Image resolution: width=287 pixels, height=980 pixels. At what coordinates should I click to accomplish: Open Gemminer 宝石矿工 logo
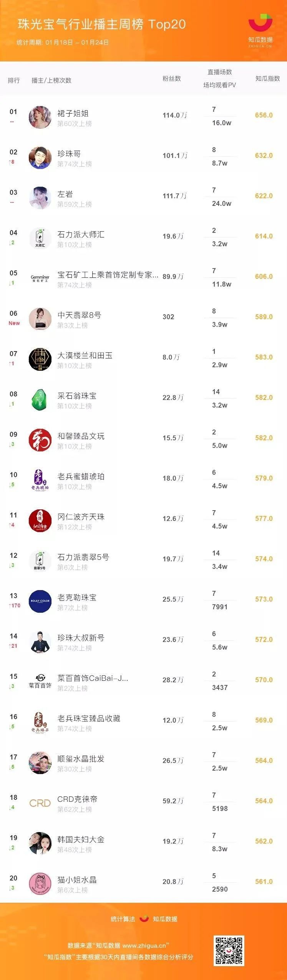[x=40, y=278]
